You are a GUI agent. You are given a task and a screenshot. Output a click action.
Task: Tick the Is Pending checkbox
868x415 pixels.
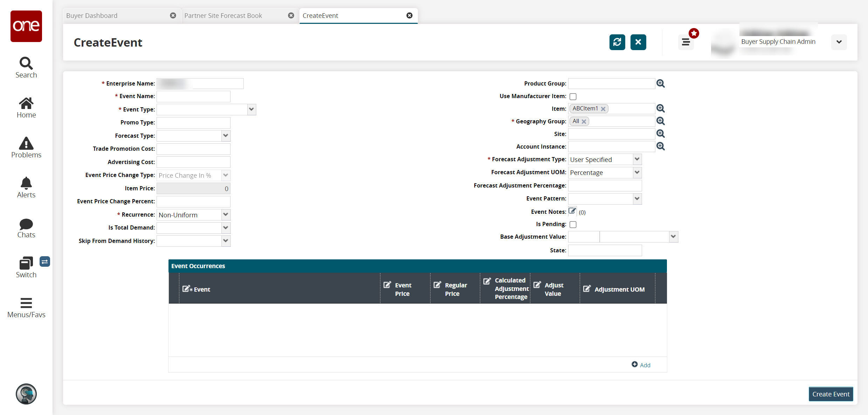point(573,224)
